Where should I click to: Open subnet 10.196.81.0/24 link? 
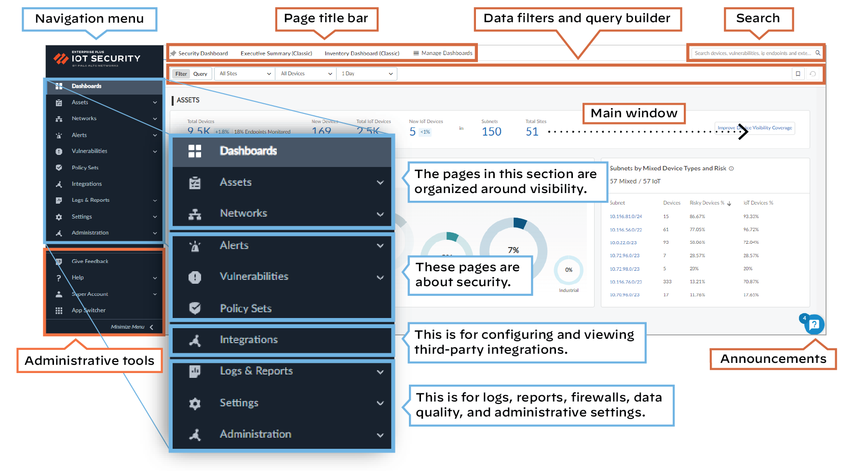point(625,217)
